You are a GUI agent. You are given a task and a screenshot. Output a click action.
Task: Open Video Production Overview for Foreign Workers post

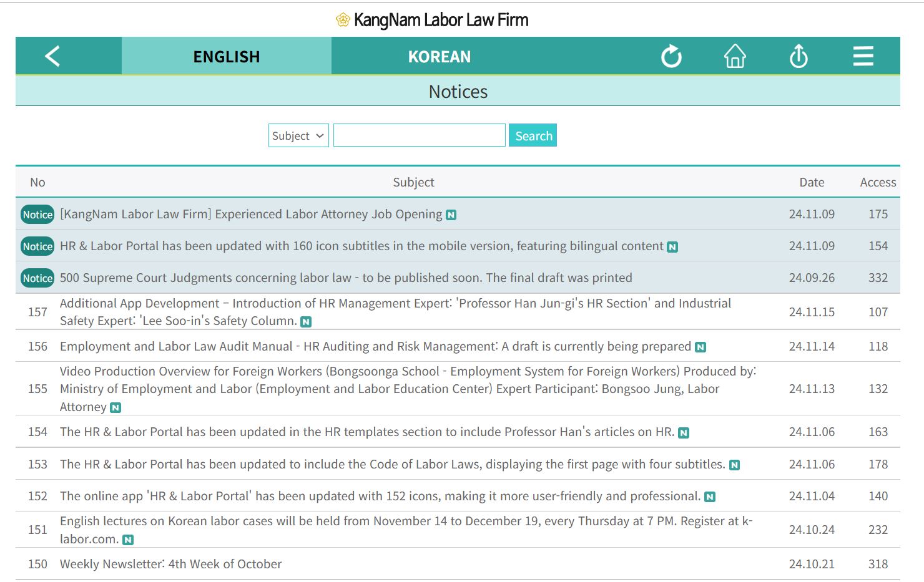point(408,389)
